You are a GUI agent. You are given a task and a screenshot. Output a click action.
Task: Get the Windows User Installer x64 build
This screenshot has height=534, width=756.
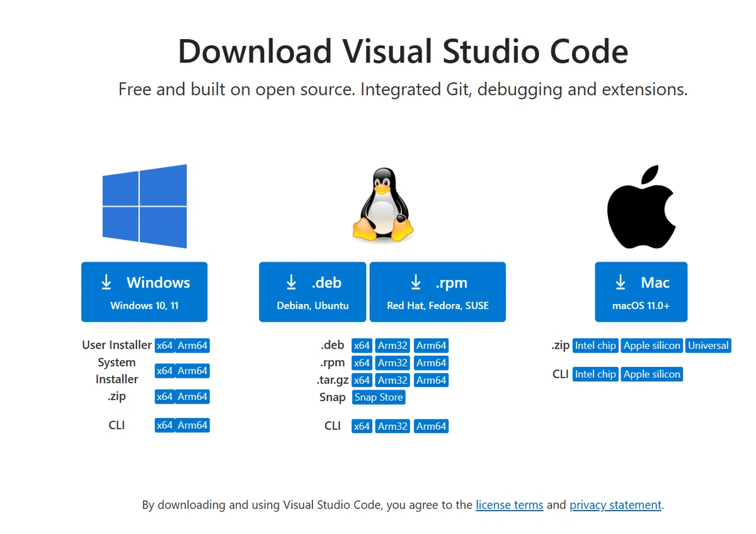point(164,345)
